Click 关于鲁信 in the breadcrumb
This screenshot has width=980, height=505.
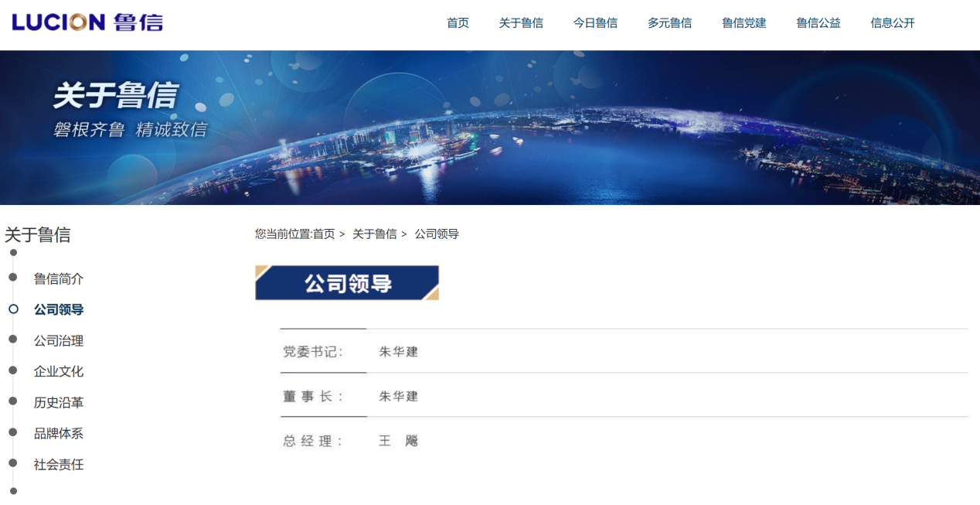pyautogui.click(x=375, y=234)
